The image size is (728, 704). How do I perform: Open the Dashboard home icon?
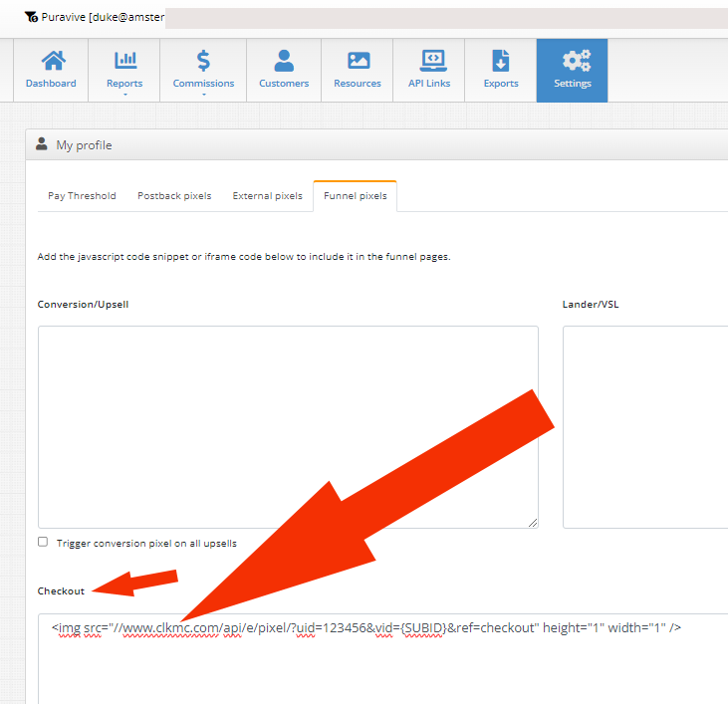[54, 61]
